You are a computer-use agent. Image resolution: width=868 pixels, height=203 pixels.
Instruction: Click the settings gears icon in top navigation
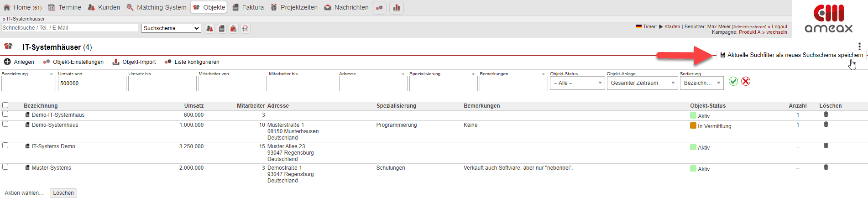coord(379,8)
